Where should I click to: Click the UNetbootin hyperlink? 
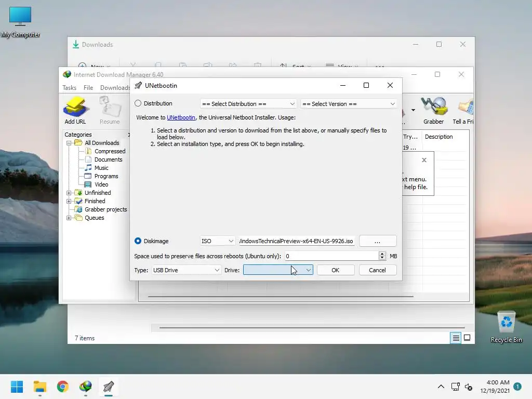click(181, 117)
